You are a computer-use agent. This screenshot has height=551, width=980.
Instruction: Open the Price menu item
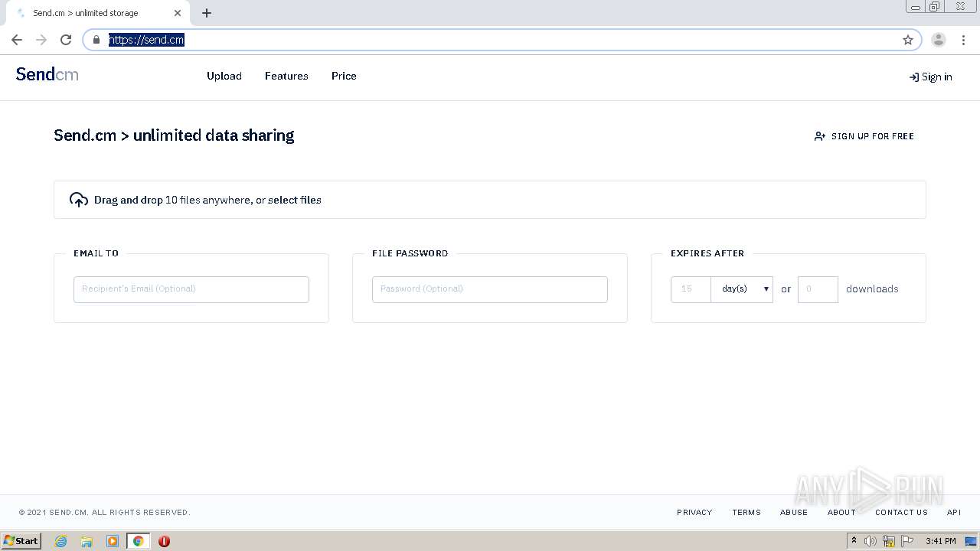pyautogui.click(x=344, y=76)
